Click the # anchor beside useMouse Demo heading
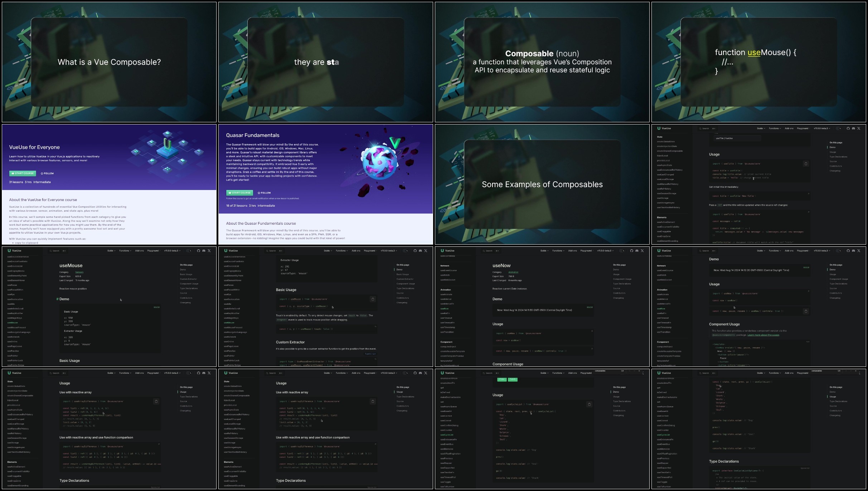 (57, 299)
